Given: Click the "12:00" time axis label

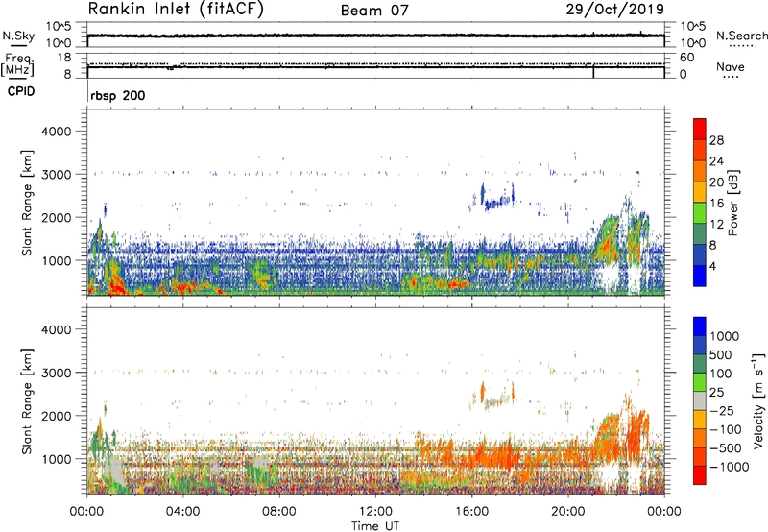Looking at the screenshot, I should [375, 512].
